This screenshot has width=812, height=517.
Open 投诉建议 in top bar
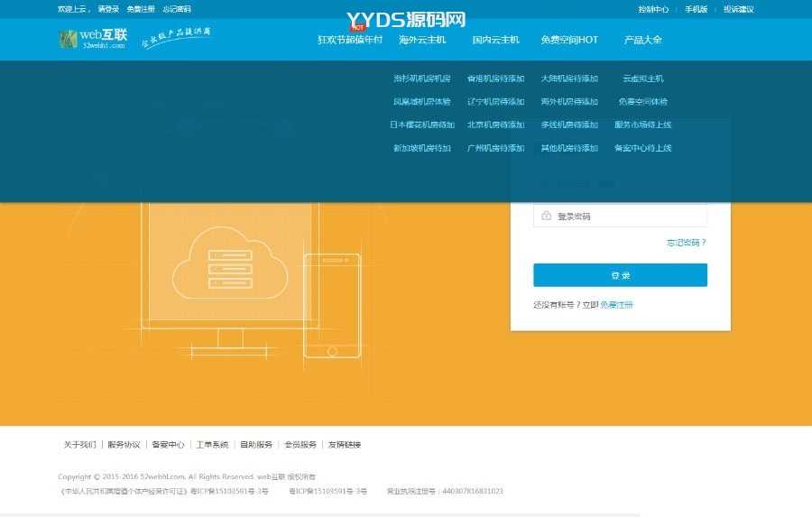pos(738,9)
